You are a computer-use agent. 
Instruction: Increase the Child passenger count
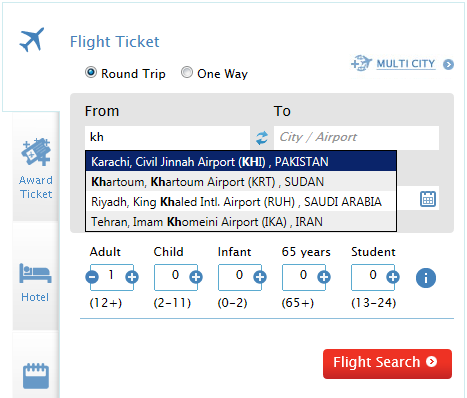pyautogui.click(x=196, y=277)
